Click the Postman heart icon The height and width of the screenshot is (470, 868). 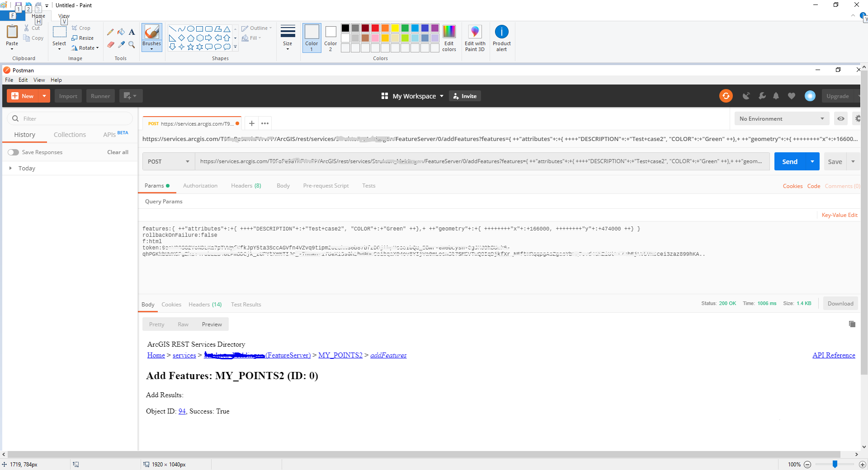pyautogui.click(x=792, y=96)
